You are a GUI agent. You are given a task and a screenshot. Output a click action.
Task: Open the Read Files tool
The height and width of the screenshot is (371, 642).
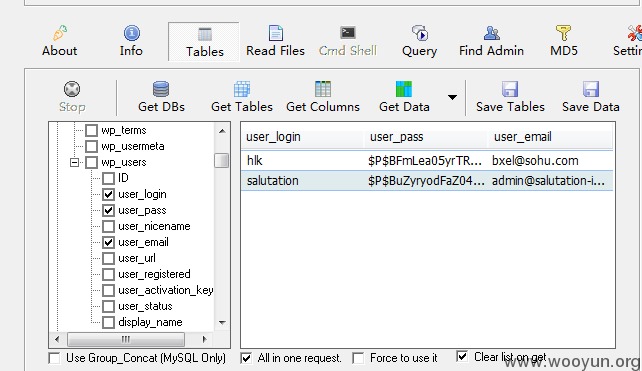coord(276,41)
